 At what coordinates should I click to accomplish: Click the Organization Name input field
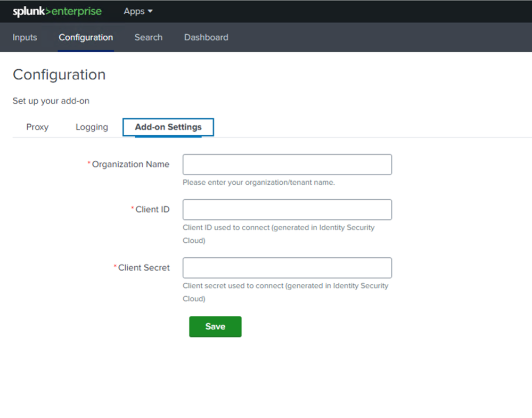(x=287, y=164)
